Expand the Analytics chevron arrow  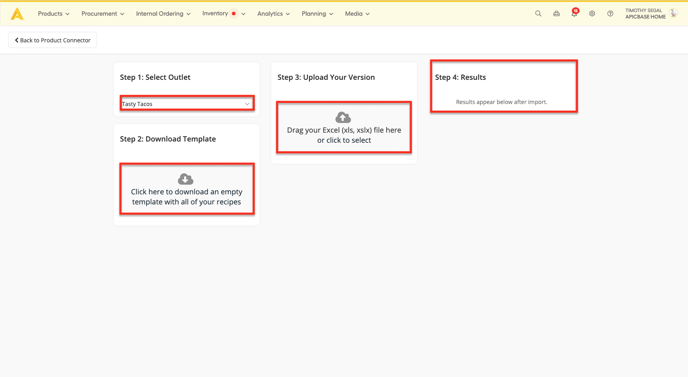pyautogui.click(x=288, y=14)
